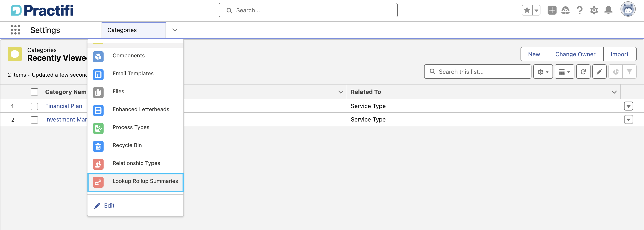Click the Files icon in menu
The width and height of the screenshot is (644, 230).
[x=98, y=92]
